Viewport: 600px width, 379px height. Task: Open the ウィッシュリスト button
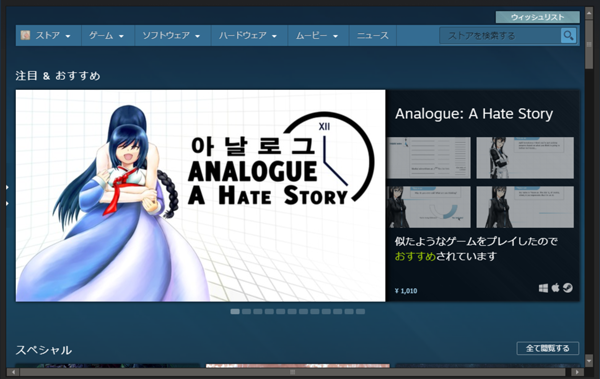[x=538, y=17]
